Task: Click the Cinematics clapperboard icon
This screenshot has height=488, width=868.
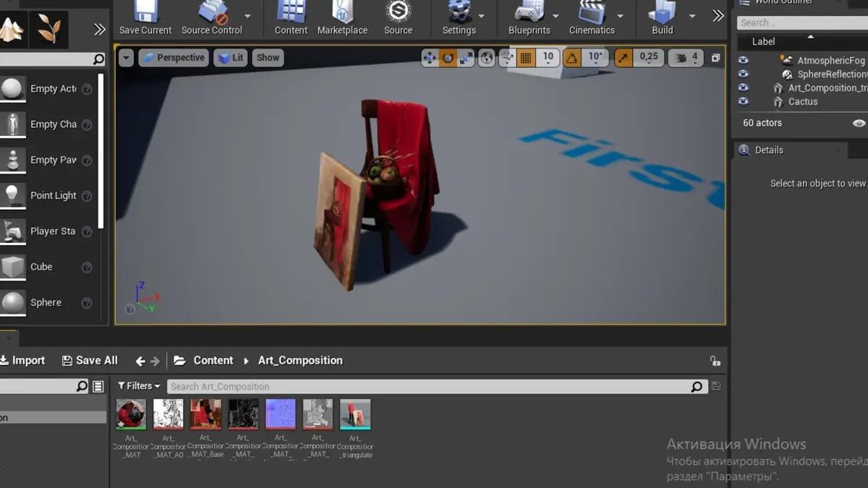Action: tap(592, 12)
